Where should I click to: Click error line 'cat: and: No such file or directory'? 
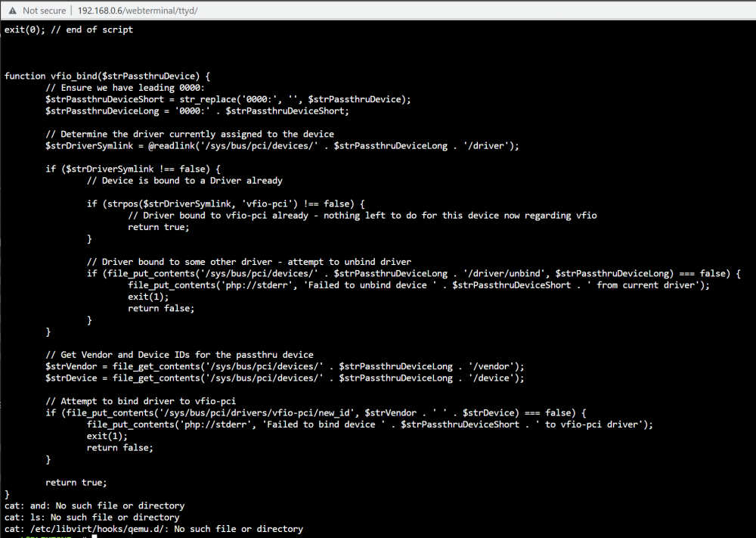click(x=94, y=505)
